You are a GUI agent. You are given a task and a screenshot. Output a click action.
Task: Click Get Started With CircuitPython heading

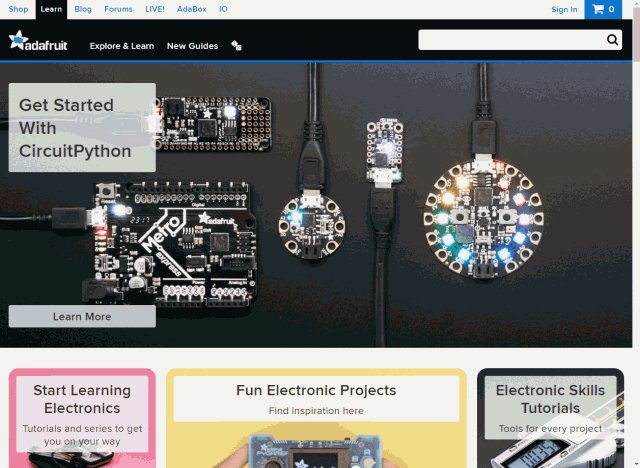point(75,128)
